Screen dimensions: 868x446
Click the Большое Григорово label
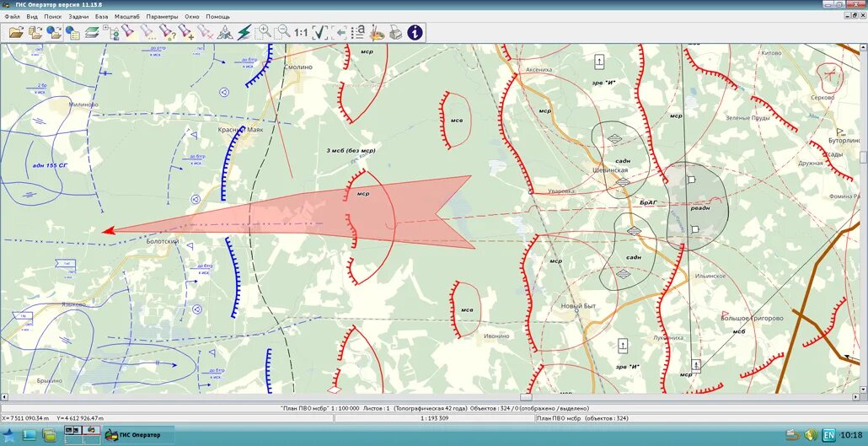coord(753,319)
